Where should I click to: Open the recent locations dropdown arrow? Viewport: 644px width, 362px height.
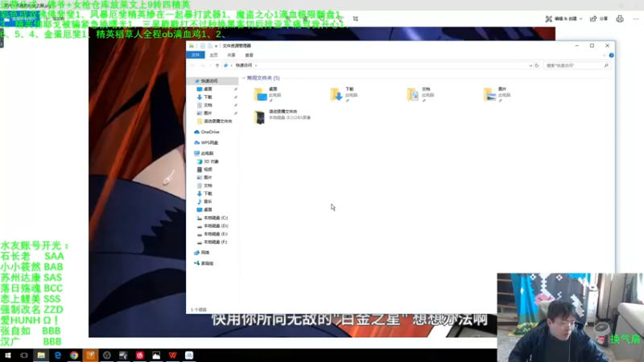coord(210,66)
